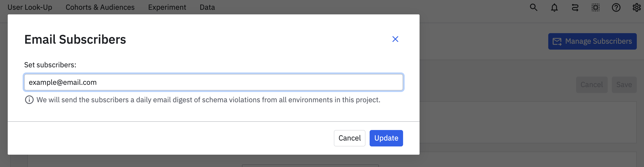Click the greyed Save button
This screenshot has height=167, width=644.
[x=624, y=85]
